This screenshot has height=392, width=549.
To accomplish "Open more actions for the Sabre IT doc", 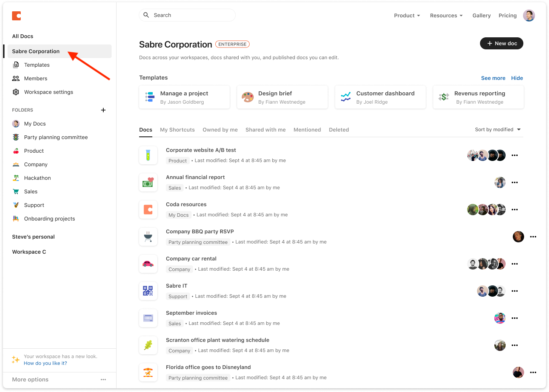I will click(515, 291).
